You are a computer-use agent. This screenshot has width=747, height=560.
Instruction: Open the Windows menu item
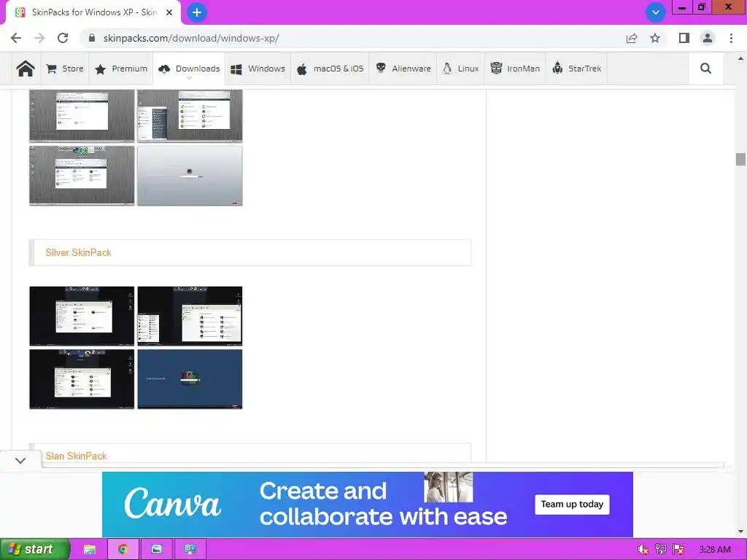point(258,69)
